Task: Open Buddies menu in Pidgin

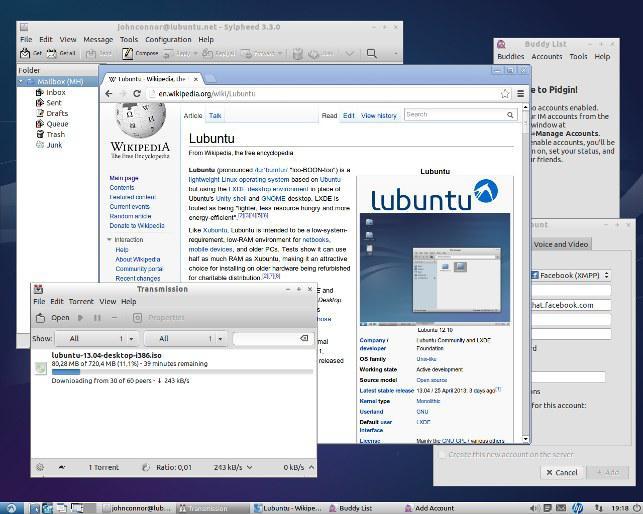Action: [511, 56]
